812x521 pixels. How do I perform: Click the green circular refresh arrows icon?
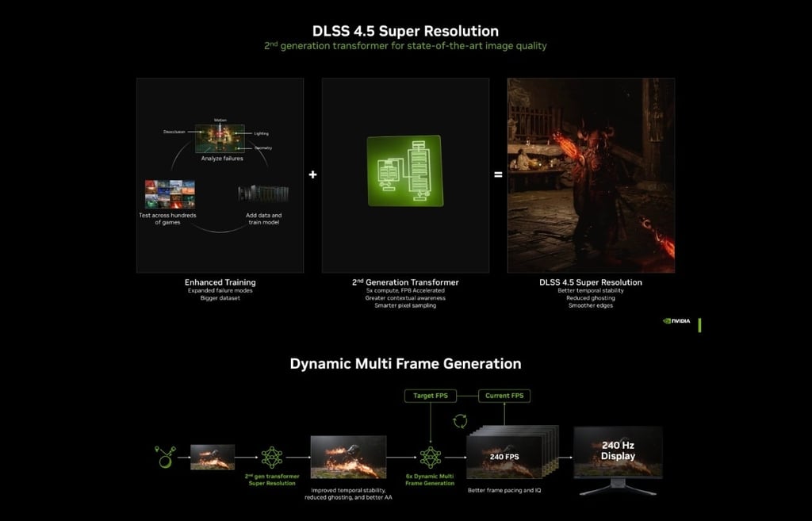point(460,421)
